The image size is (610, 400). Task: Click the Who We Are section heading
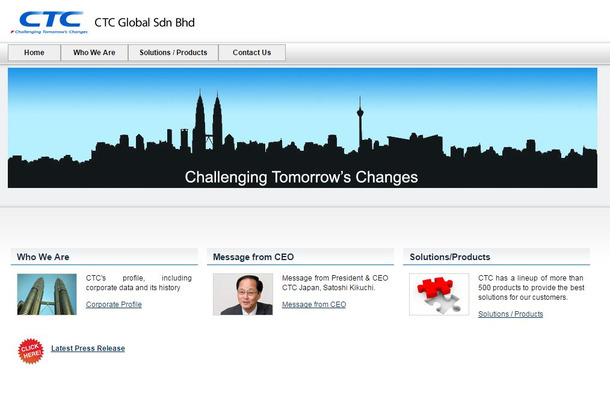pyautogui.click(x=43, y=257)
